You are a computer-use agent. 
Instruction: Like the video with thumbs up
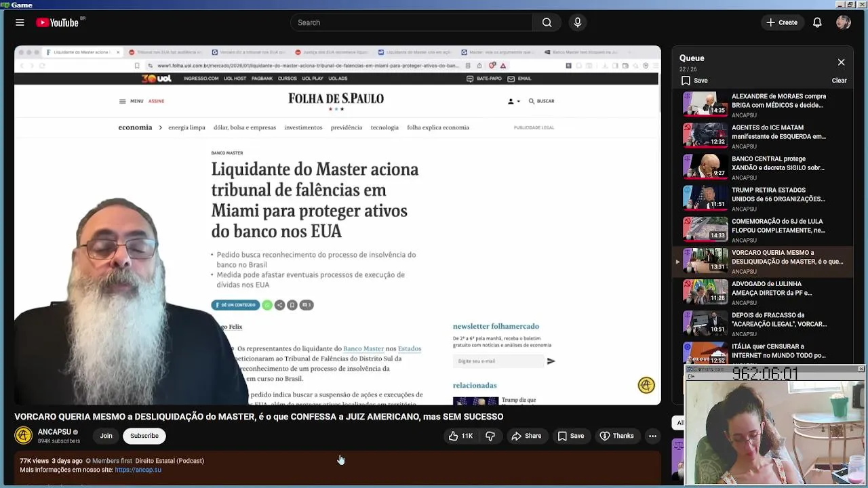[460, 436]
